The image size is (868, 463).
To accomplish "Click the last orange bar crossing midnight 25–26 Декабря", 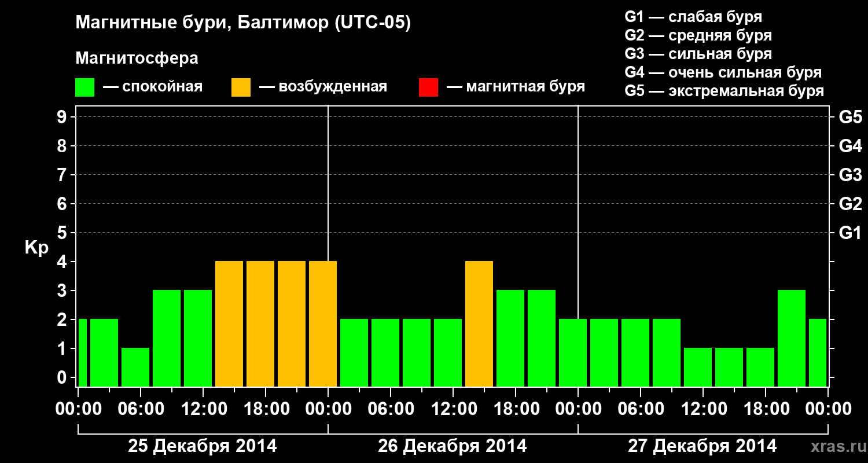I will click(323, 324).
